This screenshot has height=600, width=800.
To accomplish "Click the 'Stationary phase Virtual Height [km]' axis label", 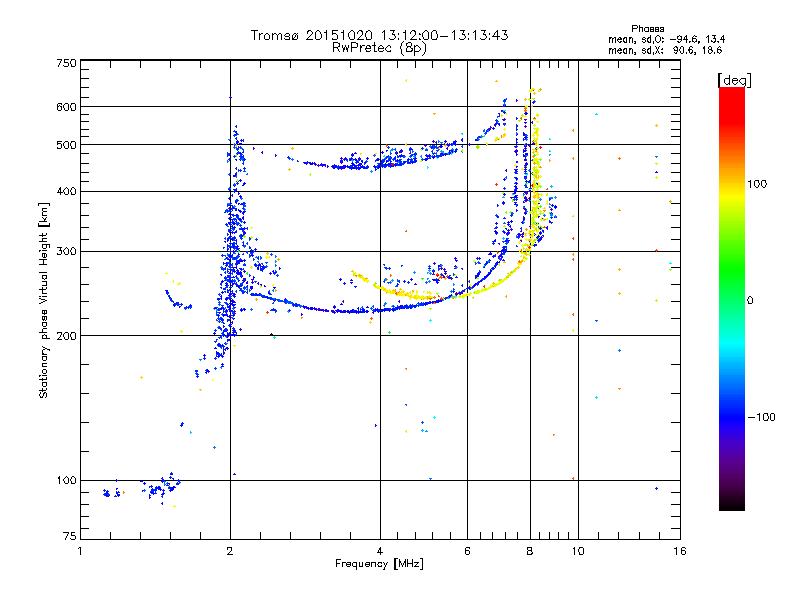I will [x=43, y=300].
